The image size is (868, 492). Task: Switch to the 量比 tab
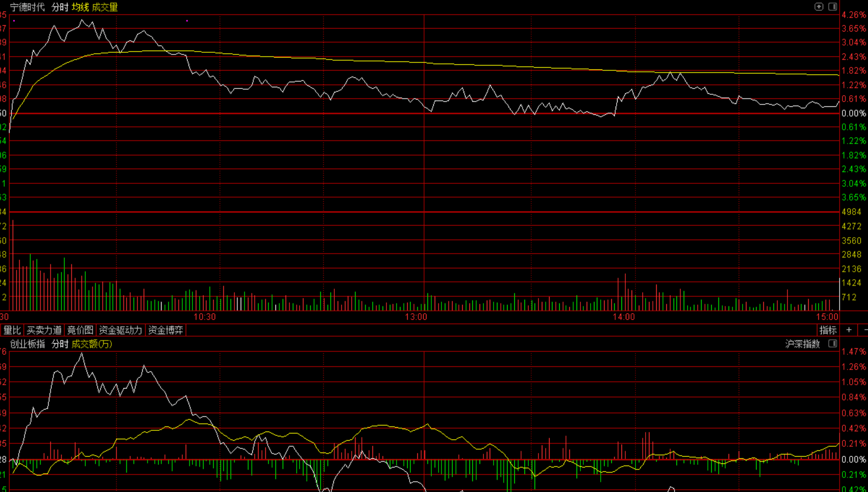click(12, 330)
